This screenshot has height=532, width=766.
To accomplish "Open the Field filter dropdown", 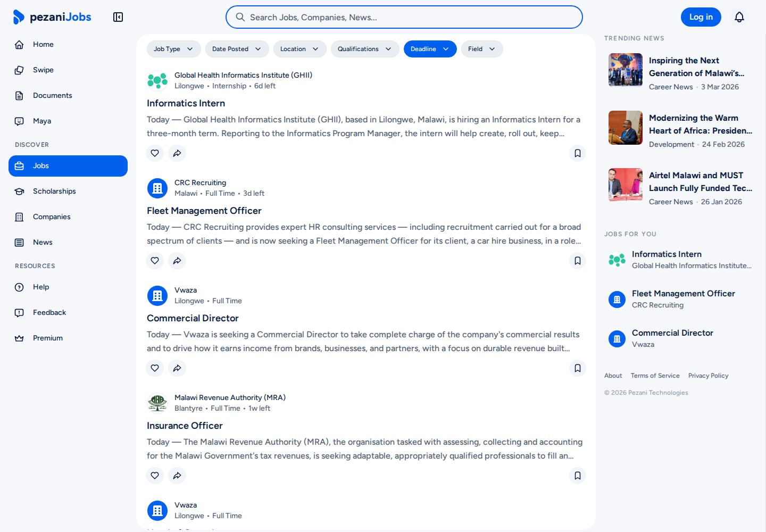I will tap(482, 49).
